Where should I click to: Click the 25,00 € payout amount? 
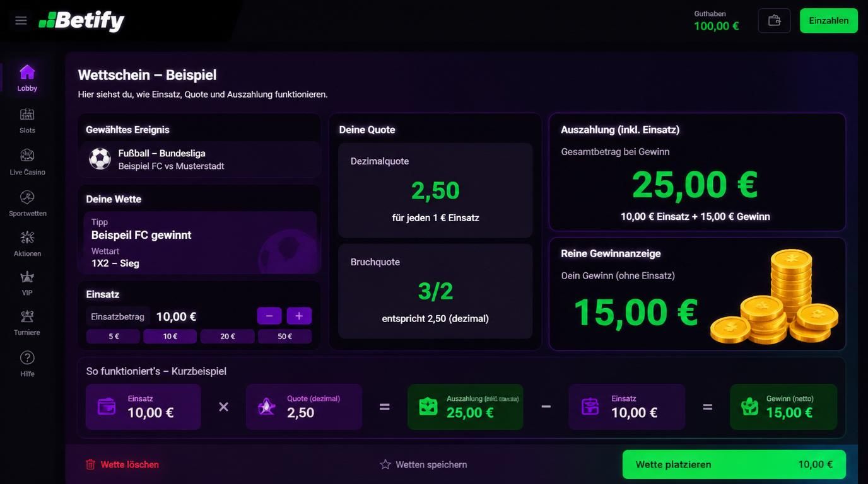pos(695,185)
